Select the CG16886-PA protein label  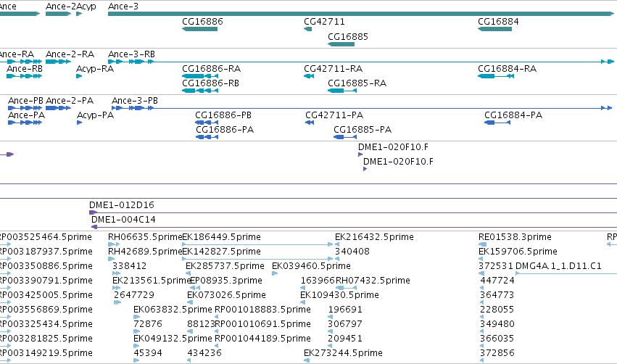click(x=225, y=130)
